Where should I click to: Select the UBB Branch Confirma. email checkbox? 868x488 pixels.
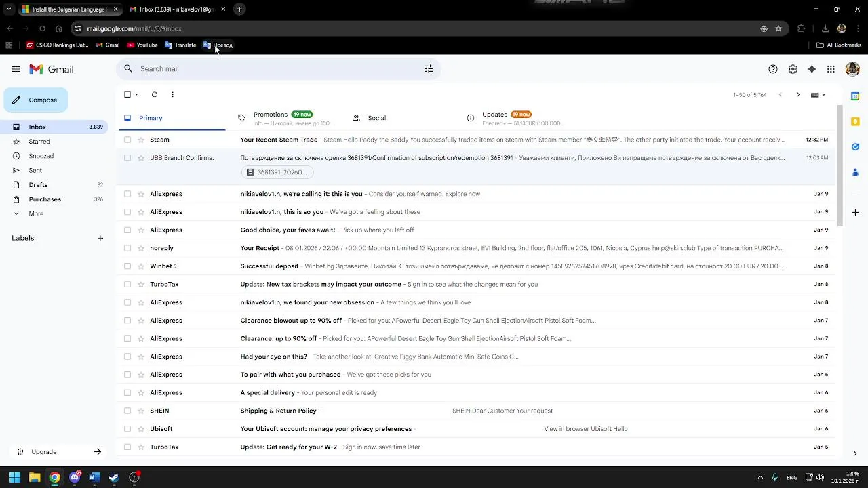click(x=127, y=158)
